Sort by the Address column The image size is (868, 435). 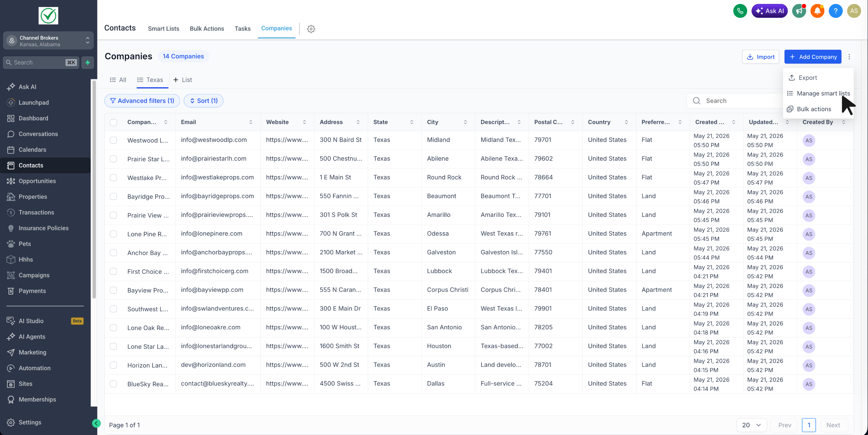coord(358,122)
